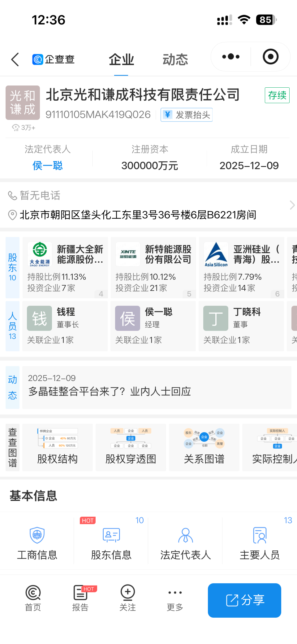
Task: Tap the battery 85 indicator
Action: [266, 20]
